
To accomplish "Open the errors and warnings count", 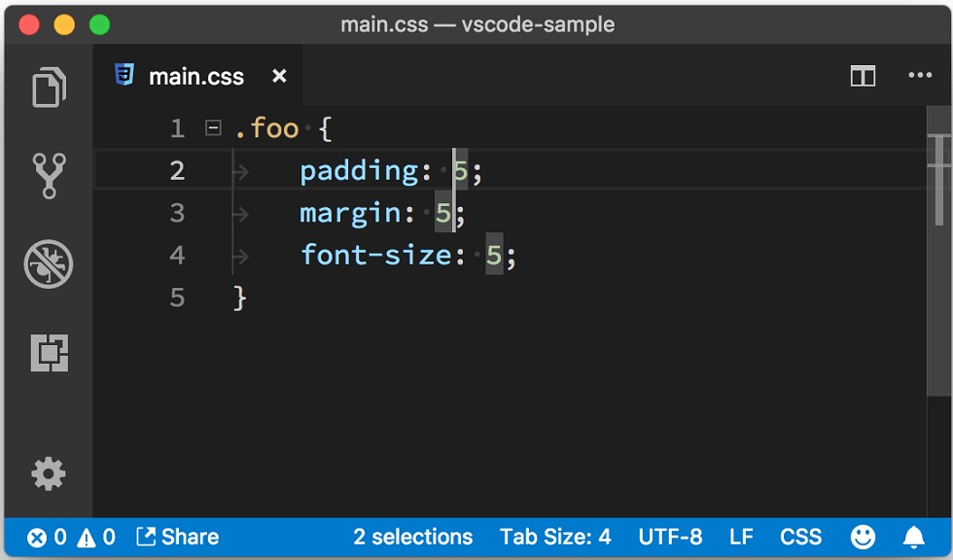I will [70, 537].
